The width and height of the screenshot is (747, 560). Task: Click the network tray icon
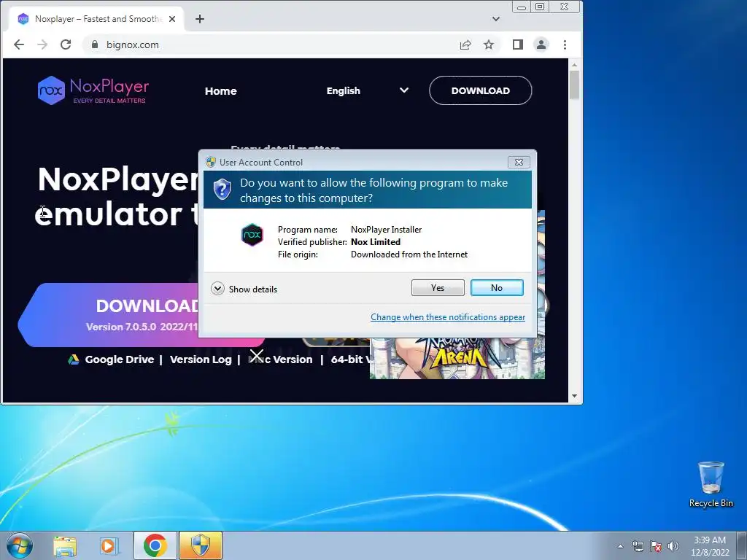[638, 546]
